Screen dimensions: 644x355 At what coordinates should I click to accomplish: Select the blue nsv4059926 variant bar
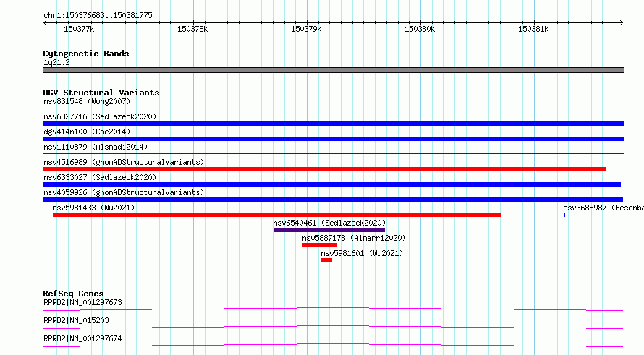click(x=333, y=200)
